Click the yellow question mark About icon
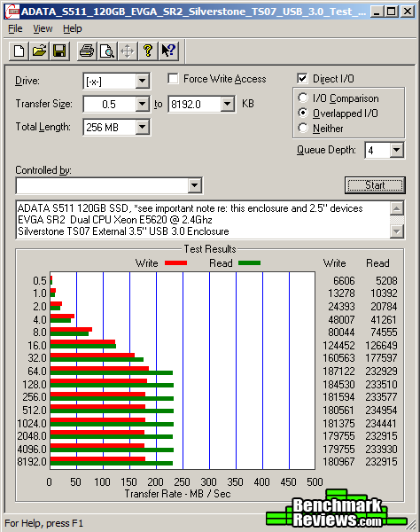Screen dimensions: 420x532 148,51
